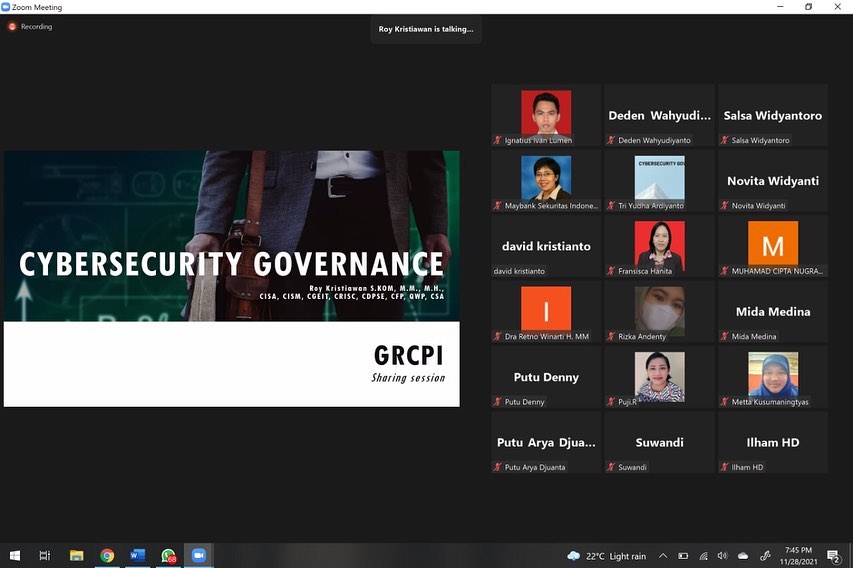Viewport: 853px width, 568px height.
Task: Open Task View in the taskbar
Action: point(45,556)
